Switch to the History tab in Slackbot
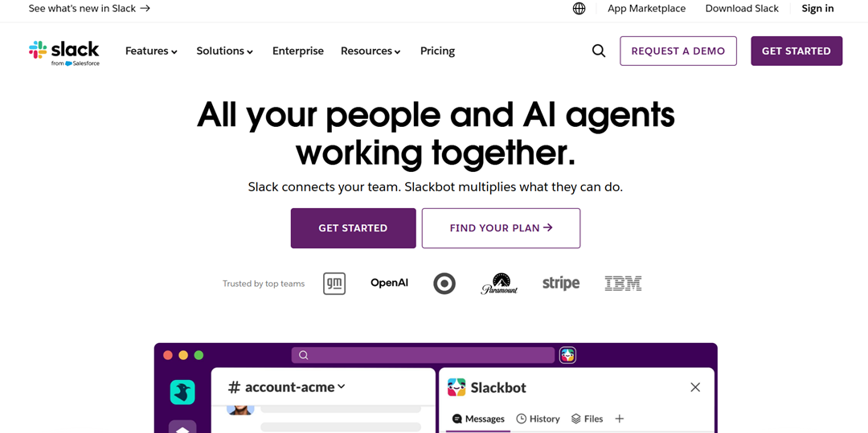The height and width of the screenshot is (433, 868). 538,419
